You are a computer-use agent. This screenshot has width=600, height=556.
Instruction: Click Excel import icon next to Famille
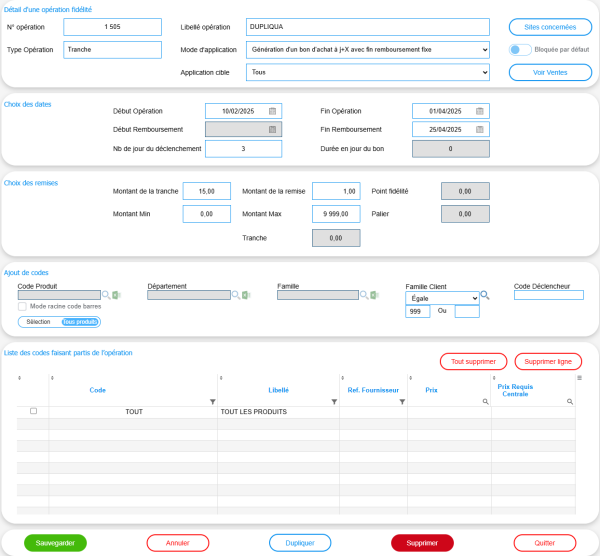[x=374, y=295]
